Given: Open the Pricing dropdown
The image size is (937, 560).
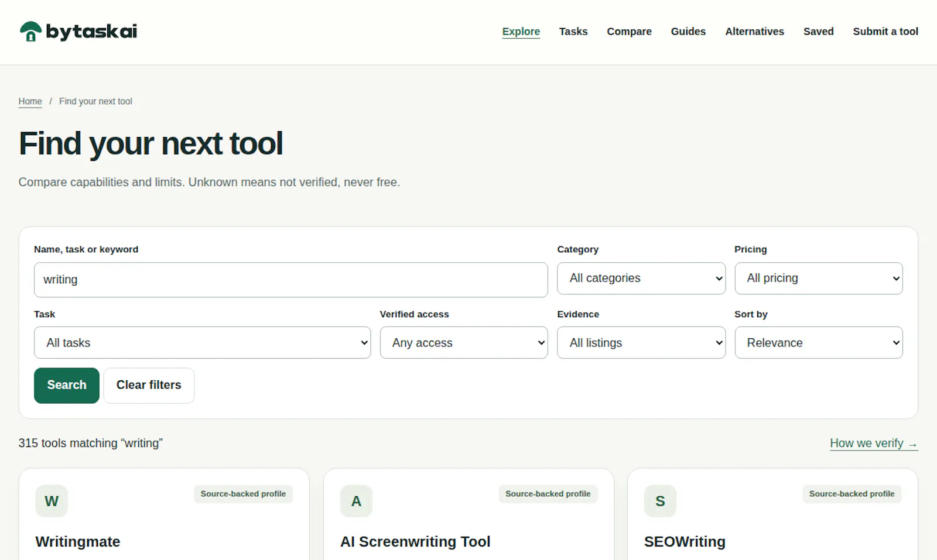Looking at the screenshot, I should [x=819, y=279].
